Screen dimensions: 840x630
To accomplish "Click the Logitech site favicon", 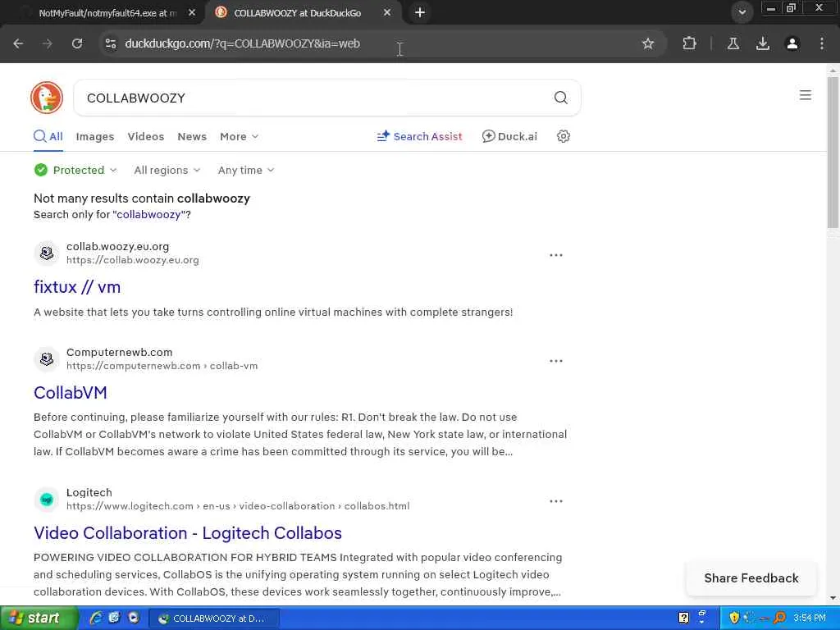I will pyautogui.click(x=47, y=500).
